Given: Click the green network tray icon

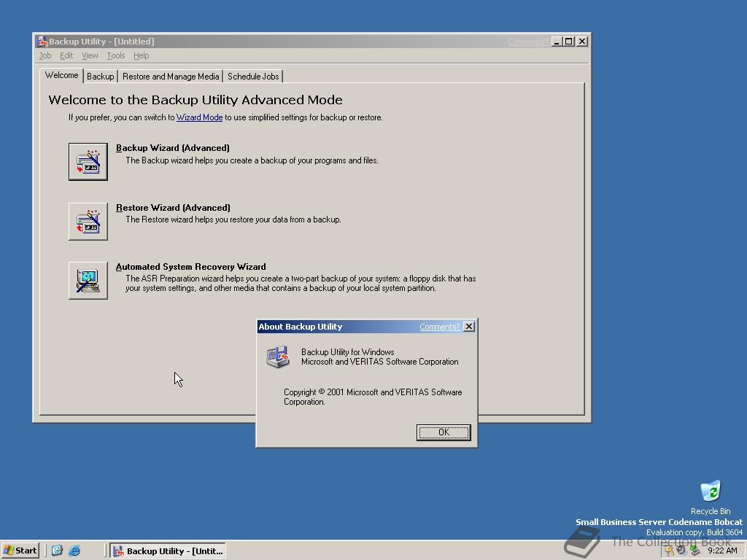Looking at the screenshot, I should pos(694,551).
